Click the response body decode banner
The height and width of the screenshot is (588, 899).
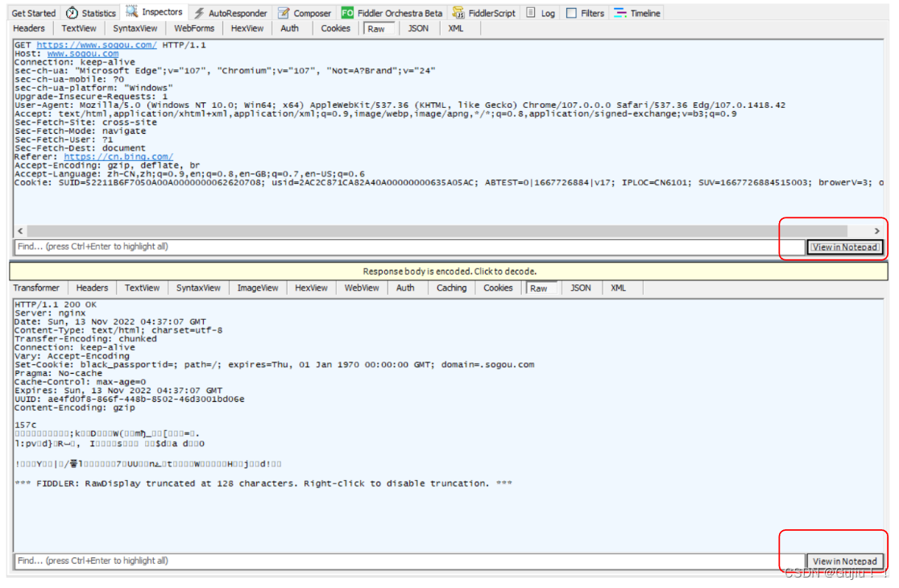point(449,271)
